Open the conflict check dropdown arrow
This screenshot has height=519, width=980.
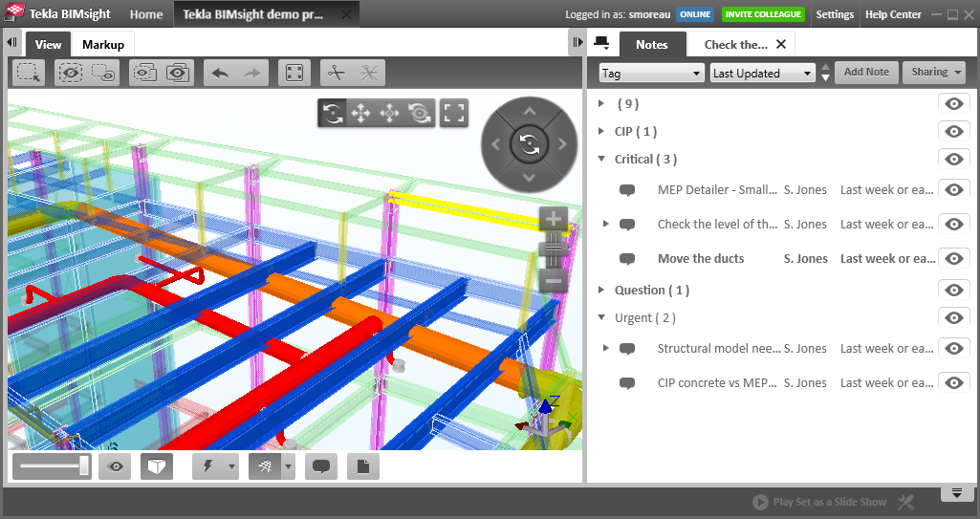click(x=232, y=466)
